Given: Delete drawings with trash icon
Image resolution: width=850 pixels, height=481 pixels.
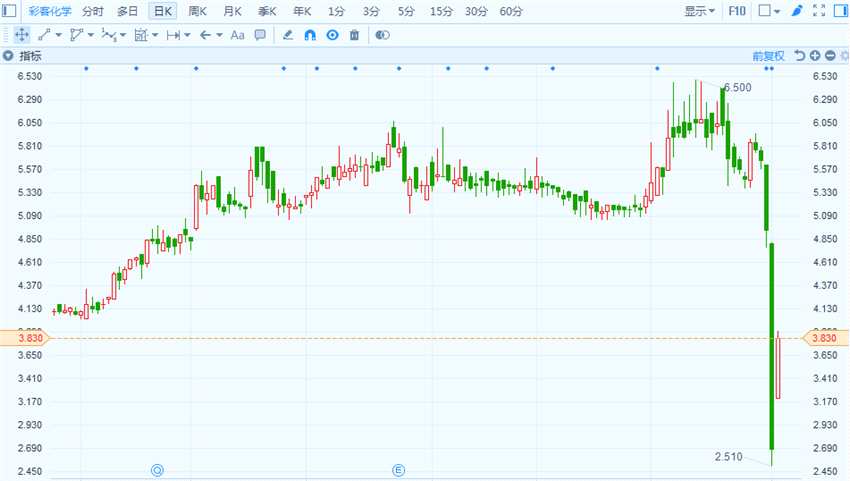Looking at the screenshot, I should (x=355, y=35).
